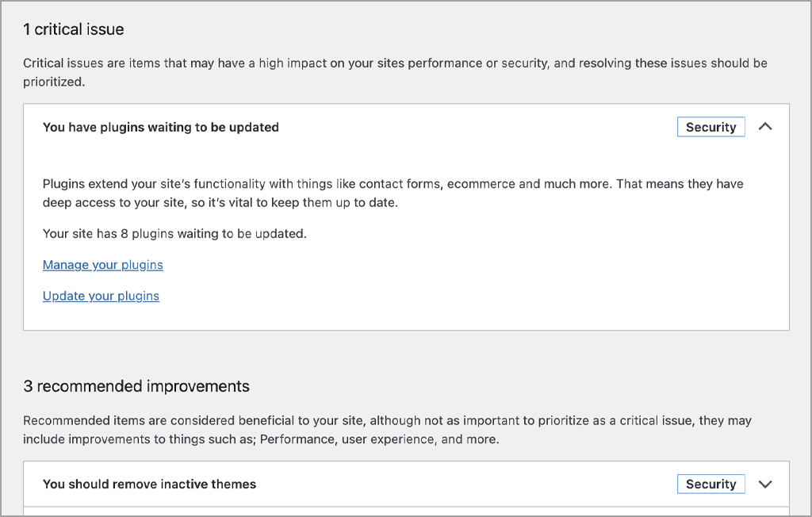Click Security badge on inactive themes item
Image resolution: width=812 pixels, height=517 pixels.
tap(710, 484)
